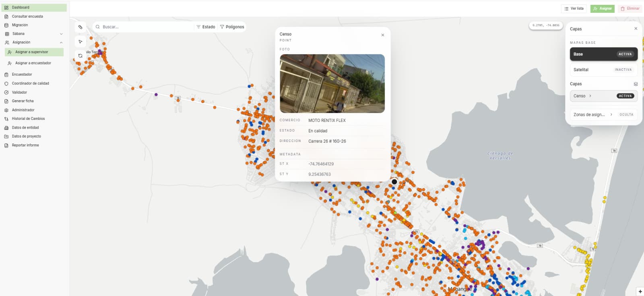Click the Ciénaga de Versalles map label
This screenshot has width=644, height=296.
pyautogui.click(x=500, y=156)
